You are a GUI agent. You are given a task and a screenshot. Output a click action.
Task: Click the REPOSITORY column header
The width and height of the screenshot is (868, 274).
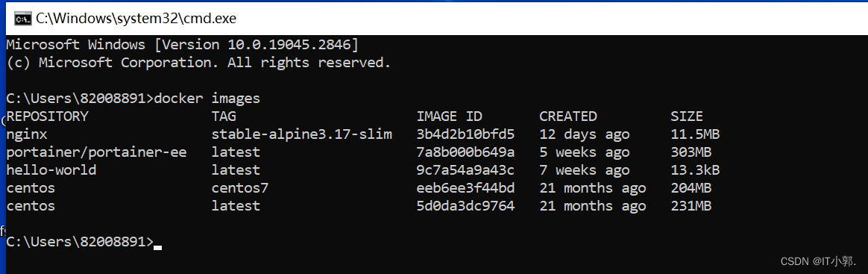point(48,116)
